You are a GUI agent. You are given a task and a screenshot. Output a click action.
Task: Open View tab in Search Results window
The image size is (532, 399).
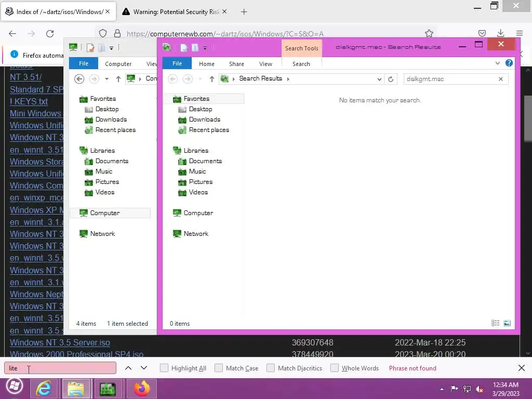(265, 64)
